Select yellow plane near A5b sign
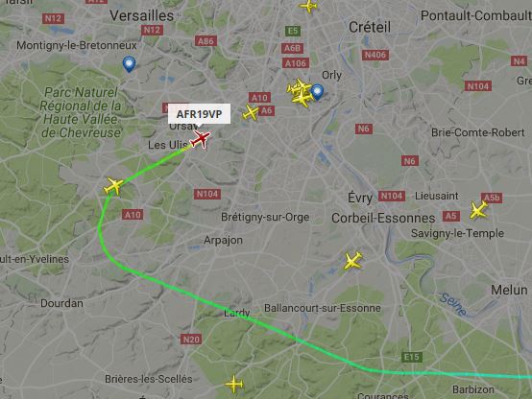The image size is (532, 399). point(478,210)
